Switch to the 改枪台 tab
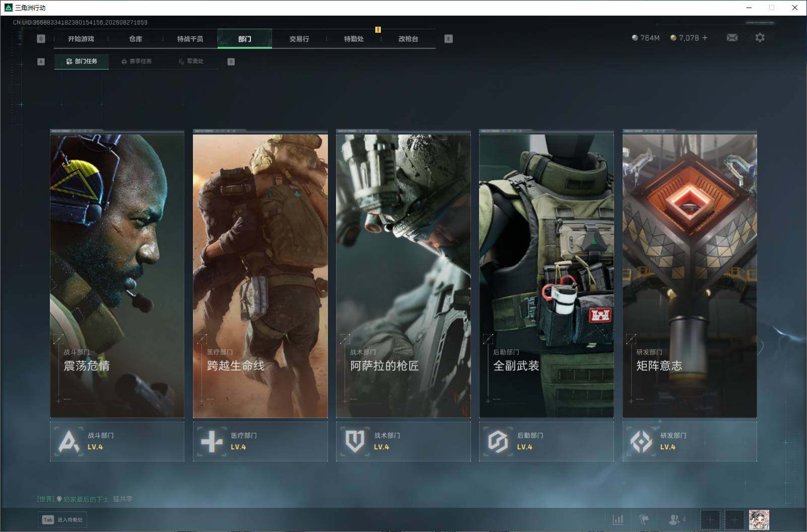This screenshot has width=807, height=532. [408, 39]
